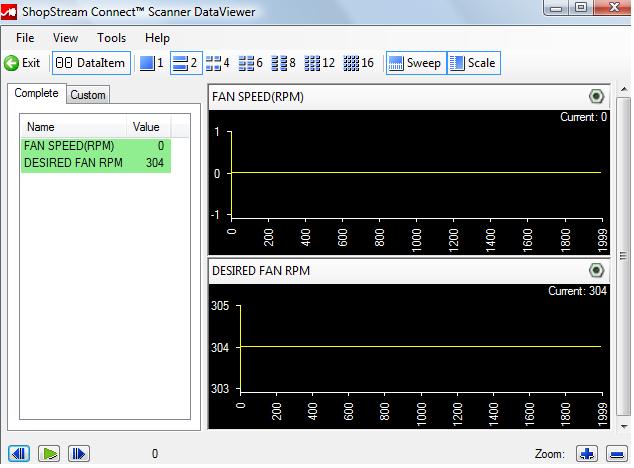Open the Tools menu
The width and height of the screenshot is (634, 468).
112,38
